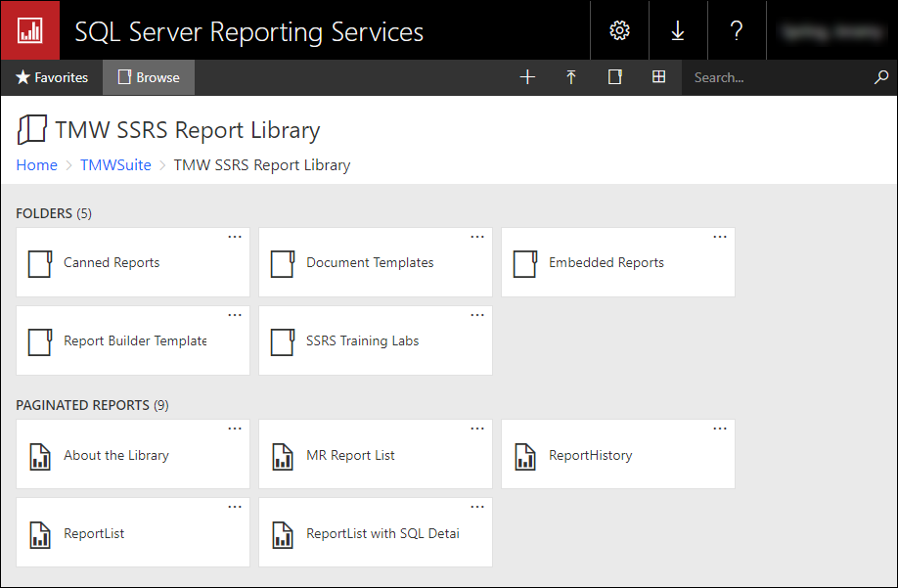898x588 pixels.
Task: Click the plus New item icon
Action: pyautogui.click(x=527, y=77)
